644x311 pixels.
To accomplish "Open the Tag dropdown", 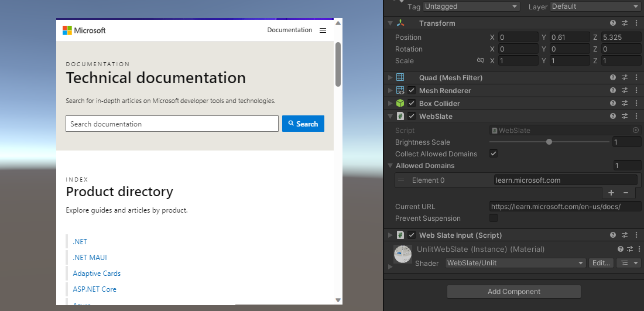I will (x=471, y=6).
